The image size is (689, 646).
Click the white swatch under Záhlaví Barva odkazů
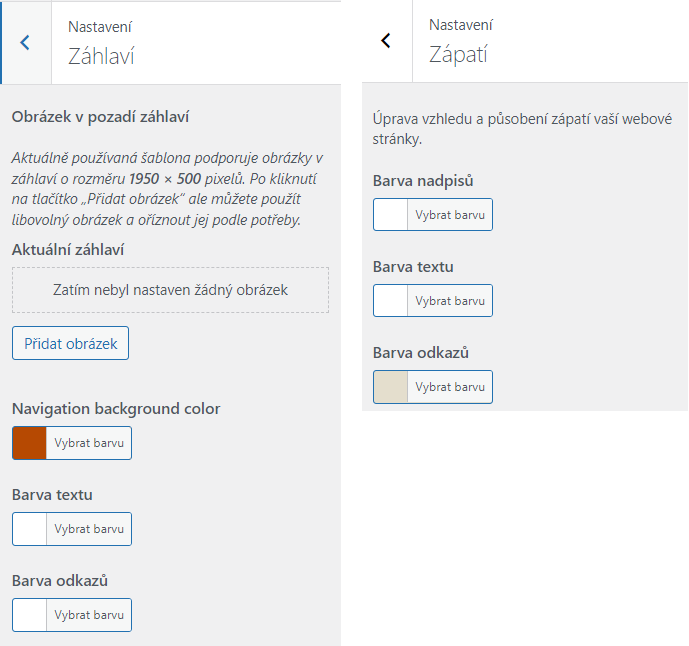[x=30, y=614]
